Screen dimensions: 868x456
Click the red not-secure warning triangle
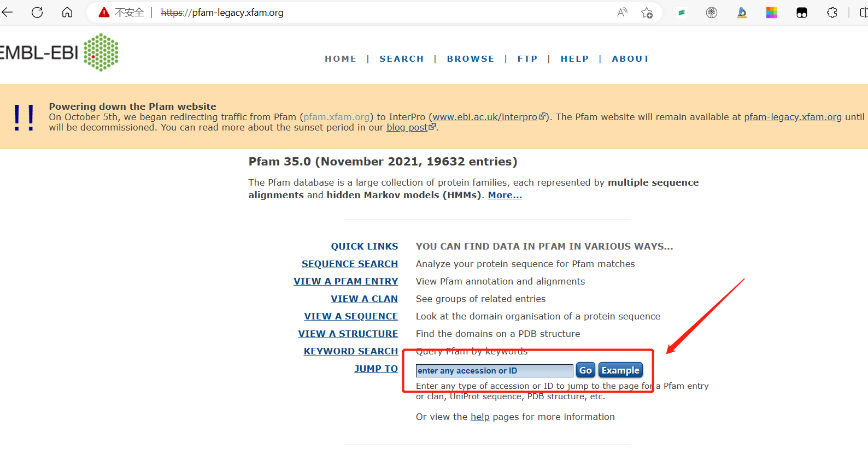104,12
